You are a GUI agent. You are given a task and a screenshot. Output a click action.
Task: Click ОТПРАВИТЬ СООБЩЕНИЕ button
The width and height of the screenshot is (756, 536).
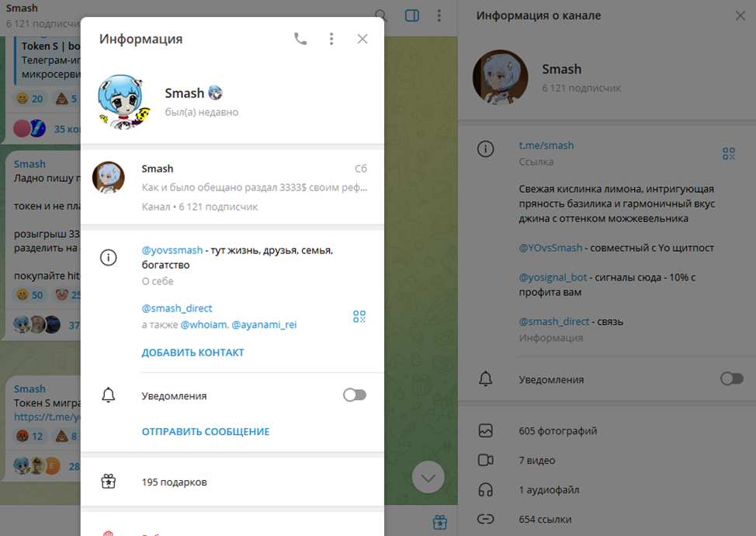[x=206, y=432]
